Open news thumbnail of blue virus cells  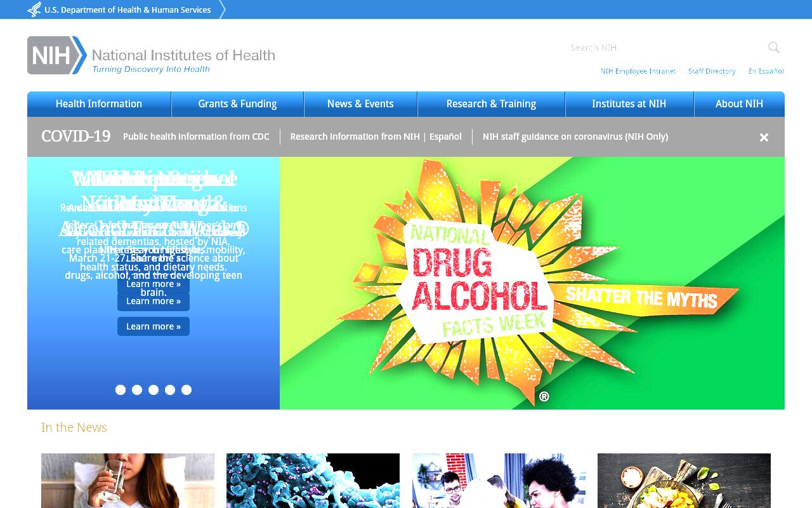click(x=313, y=481)
